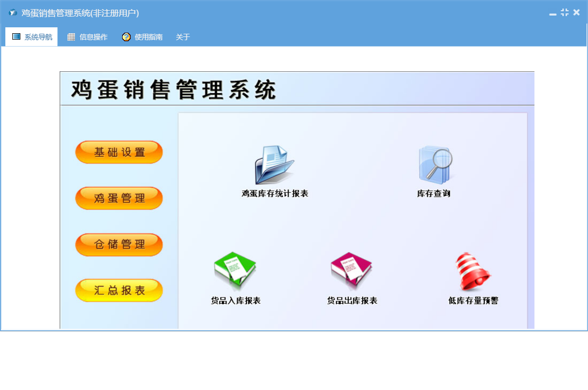Select the 鸡蛋管理 sidebar button
This screenshot has width=588, height=390.
tap(119, 198)
